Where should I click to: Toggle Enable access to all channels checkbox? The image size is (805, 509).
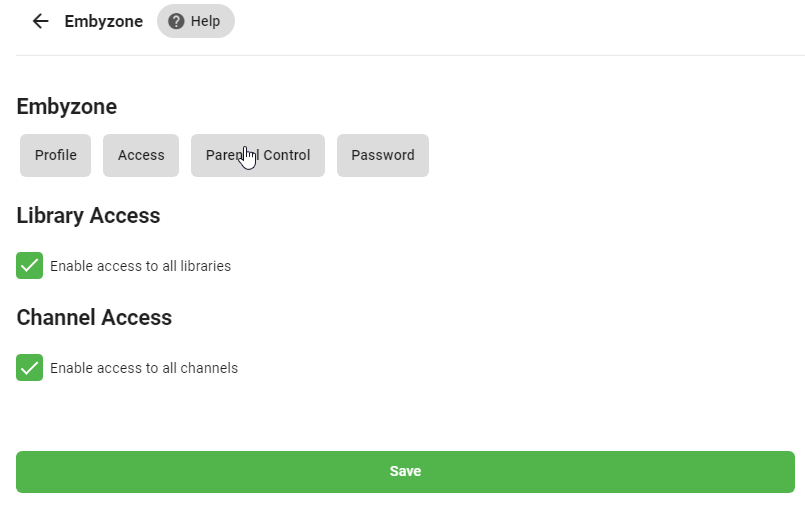tap(30, 368)
